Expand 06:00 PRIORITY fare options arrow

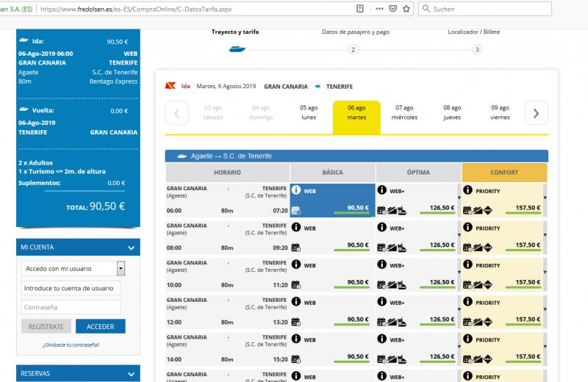(x=545, y=198)
